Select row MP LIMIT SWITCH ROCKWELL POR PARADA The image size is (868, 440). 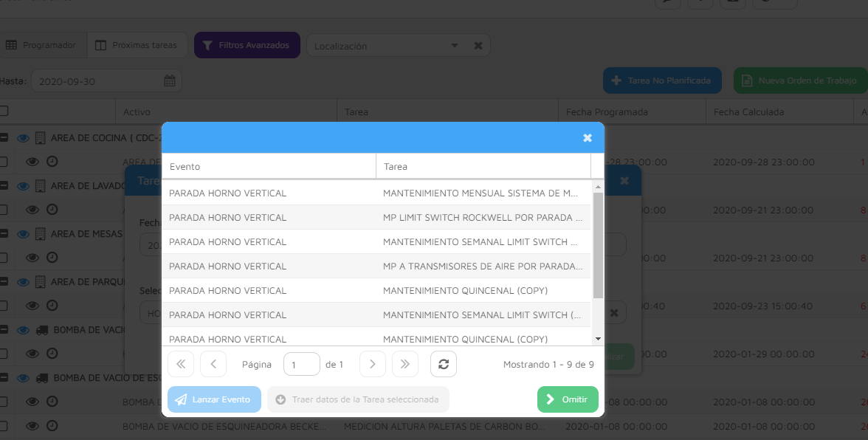point(376,218)
